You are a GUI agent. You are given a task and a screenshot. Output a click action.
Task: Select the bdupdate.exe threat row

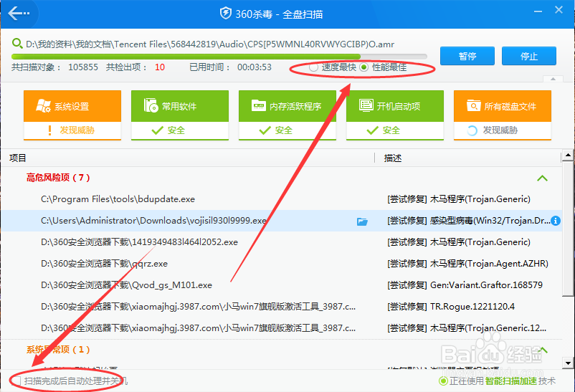281,199
